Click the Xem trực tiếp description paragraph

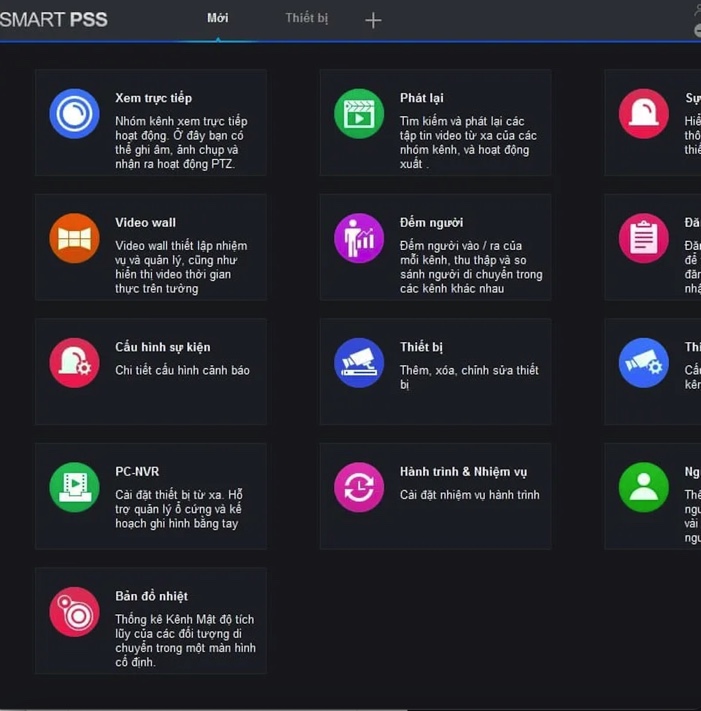tap(181, 142)
